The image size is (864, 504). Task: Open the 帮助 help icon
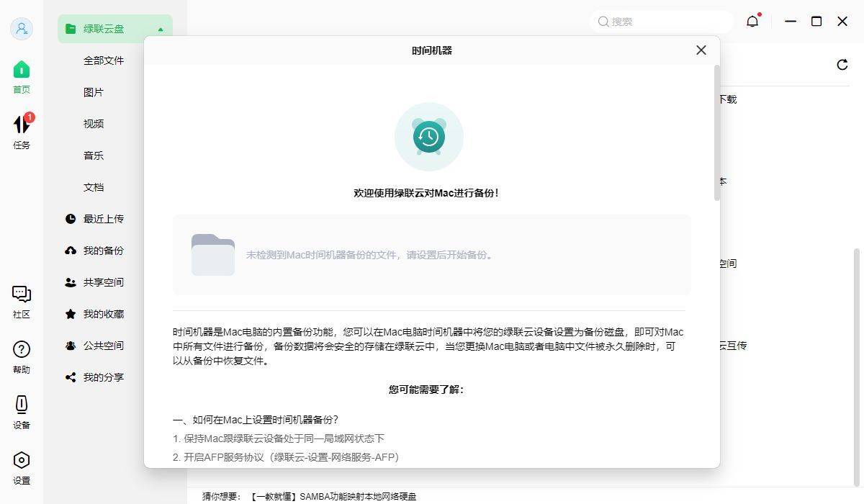(22, 349)
